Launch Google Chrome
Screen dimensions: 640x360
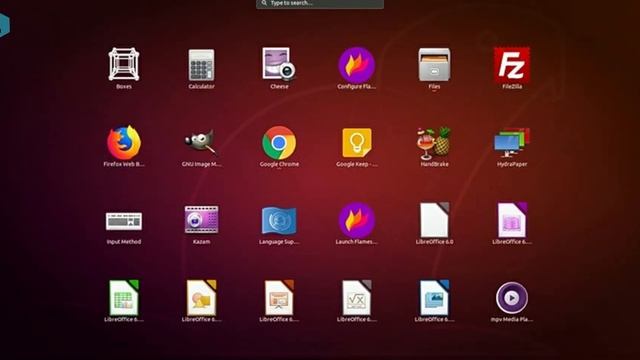[279, 142]
